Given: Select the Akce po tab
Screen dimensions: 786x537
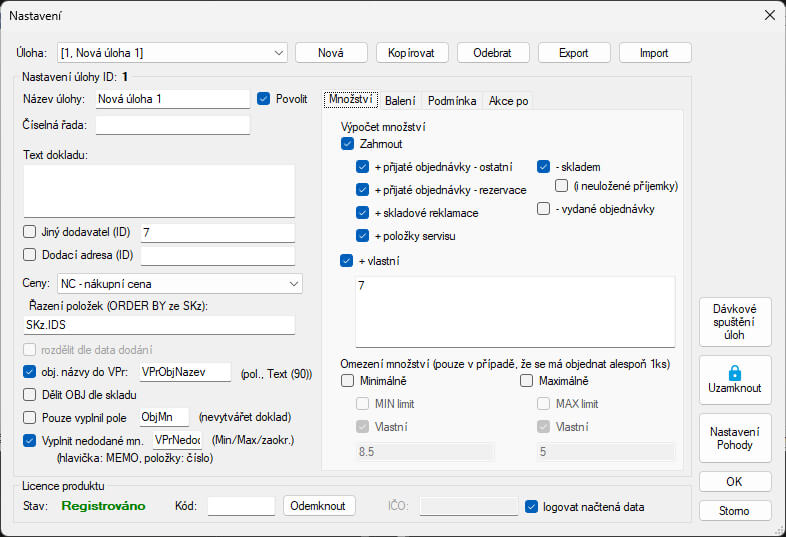Looking at the screenshot, I should pos(509,101).
